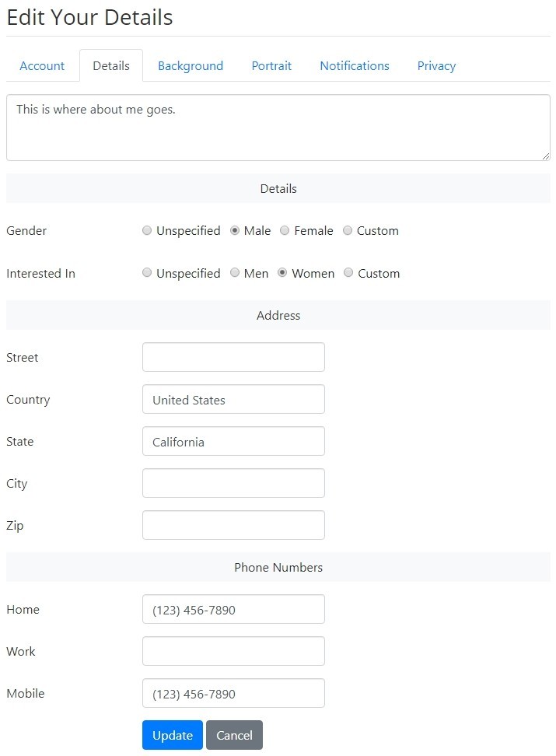The image size is (556, 756).
Task: Pick Custom gender radio button
Action: point(348,230)
